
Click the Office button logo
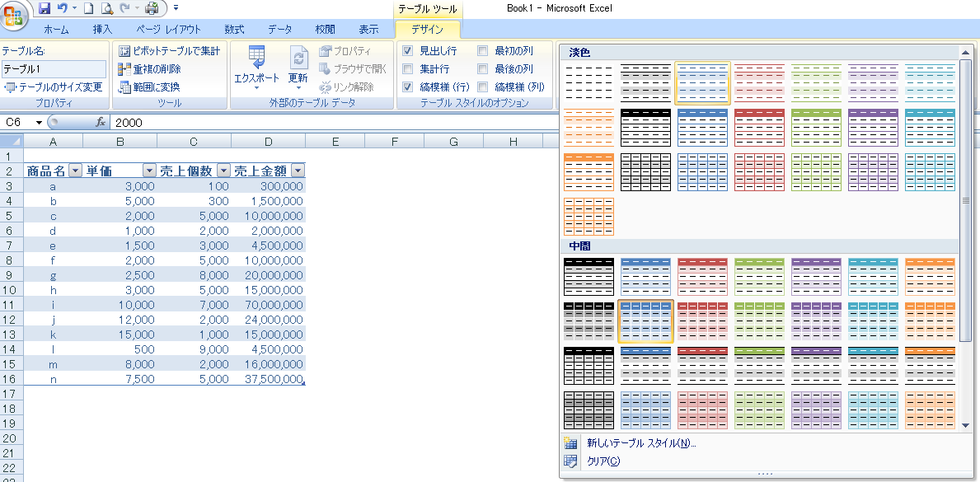14,18
